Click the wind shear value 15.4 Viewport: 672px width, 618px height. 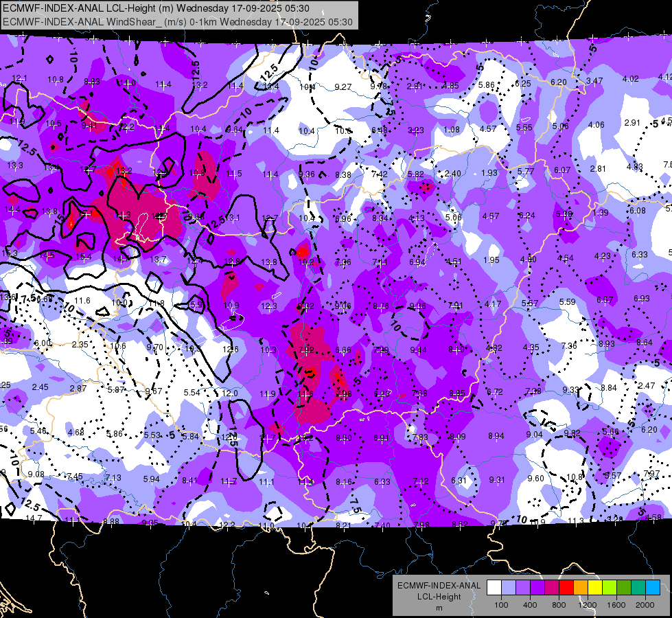tap(84, 257)
